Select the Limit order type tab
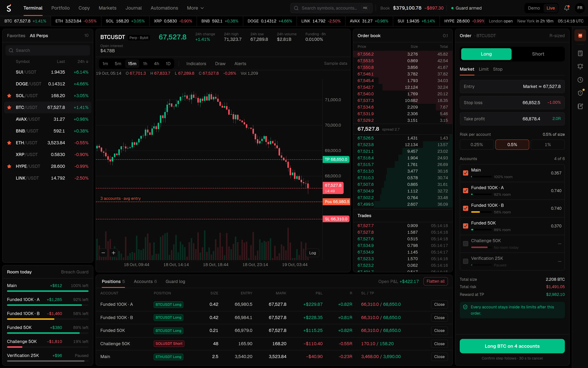This screenshot has height=368, width=588. click(x=483, y=69)
